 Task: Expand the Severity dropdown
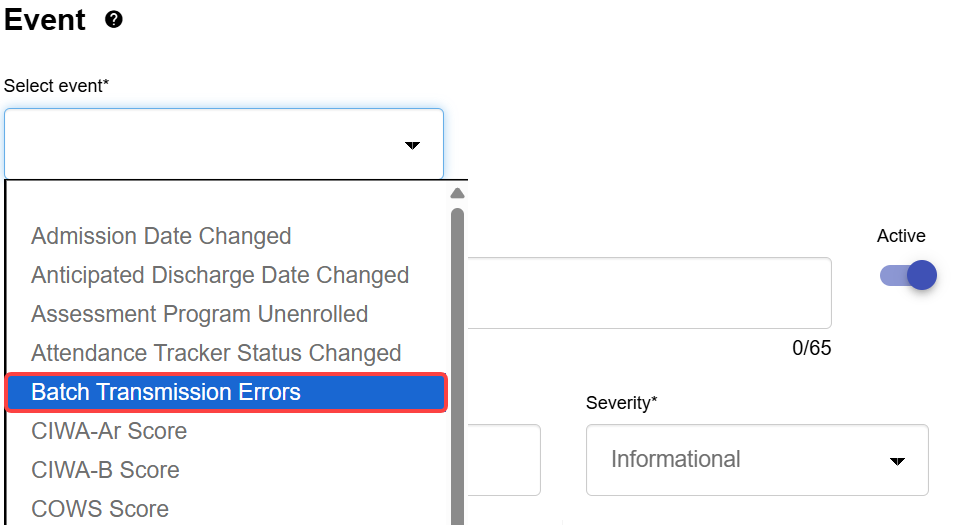756,460
